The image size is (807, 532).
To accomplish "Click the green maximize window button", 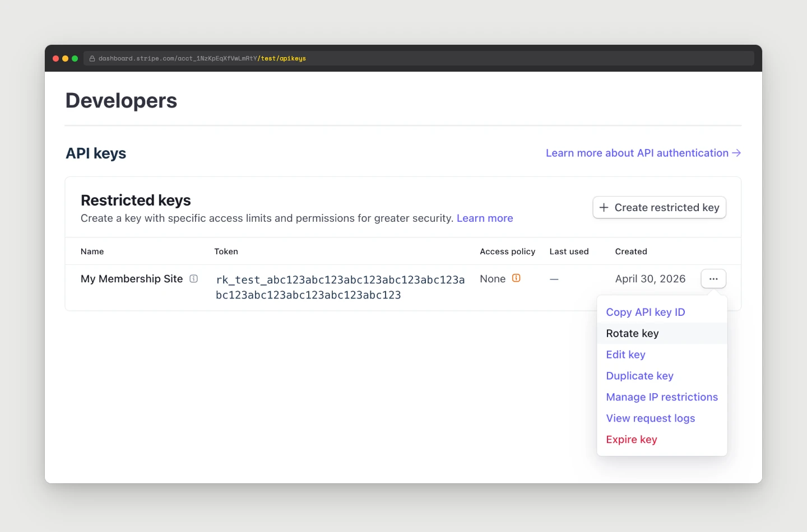I will (x=75, y=58).
